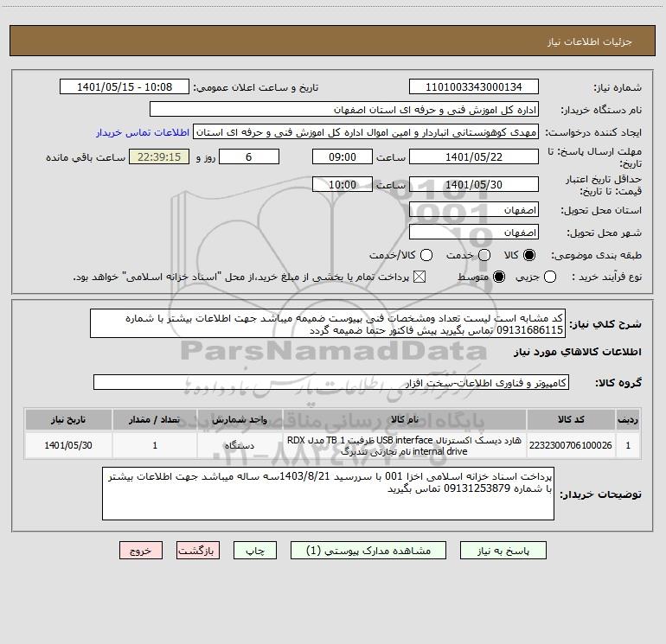
Task: Click the need date cell 1401/05/30 in table
Action: click(x=68, y=445)
